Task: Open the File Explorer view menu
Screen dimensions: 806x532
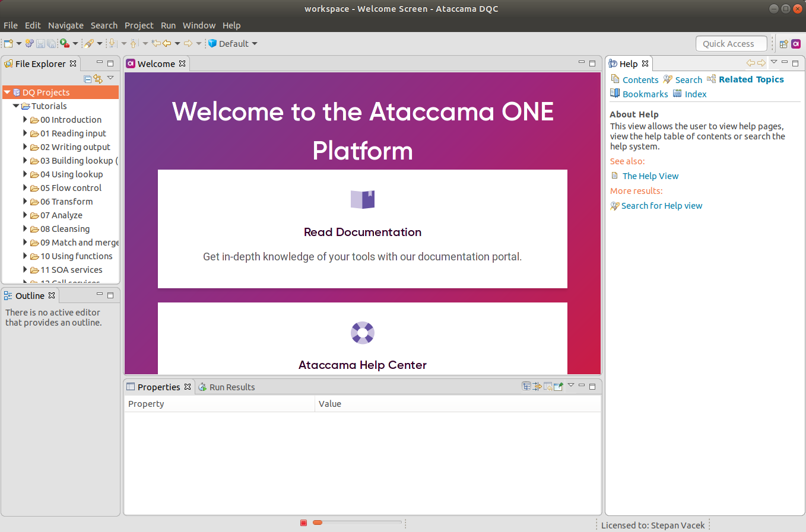Action: click(x=110, y=78)
